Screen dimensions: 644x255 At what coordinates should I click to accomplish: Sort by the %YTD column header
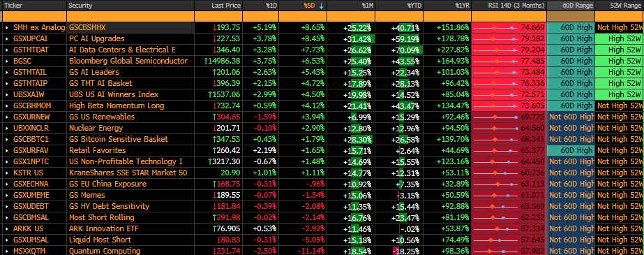pos(399,6)
